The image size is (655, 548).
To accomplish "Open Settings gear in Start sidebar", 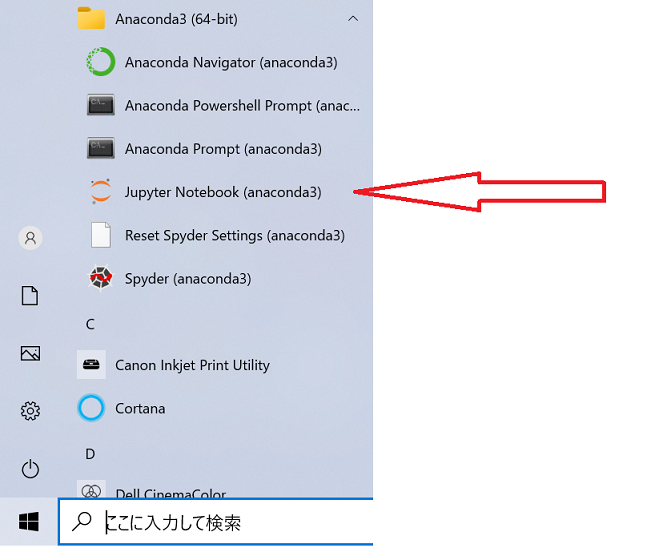I will pos(30,411).
